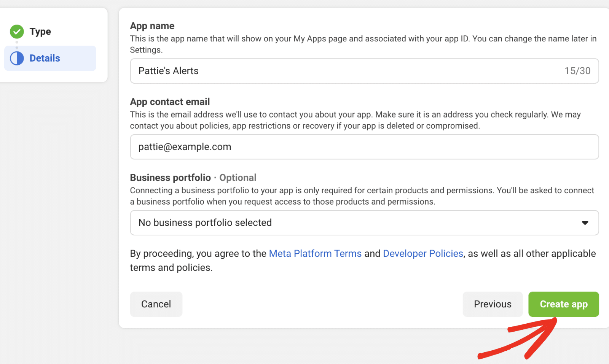Click the green checkmark icon beside Type
This screenshot has height=364, width=609.
(x=17, y=32)
